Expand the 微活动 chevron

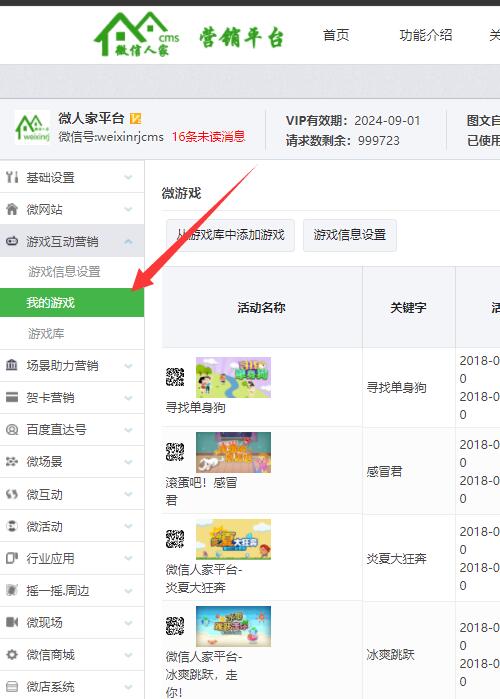(128, 526)
